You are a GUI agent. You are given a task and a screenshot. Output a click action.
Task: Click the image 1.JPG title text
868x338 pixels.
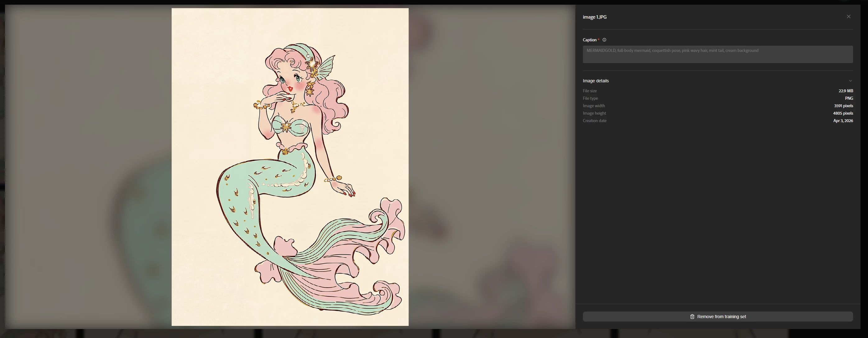(594, 17)
